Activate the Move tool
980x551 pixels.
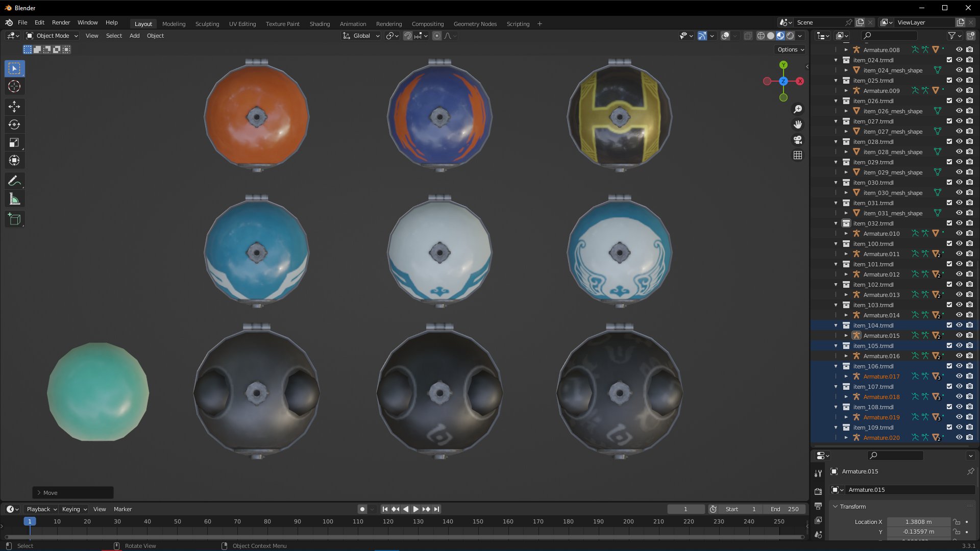(14, 107)
